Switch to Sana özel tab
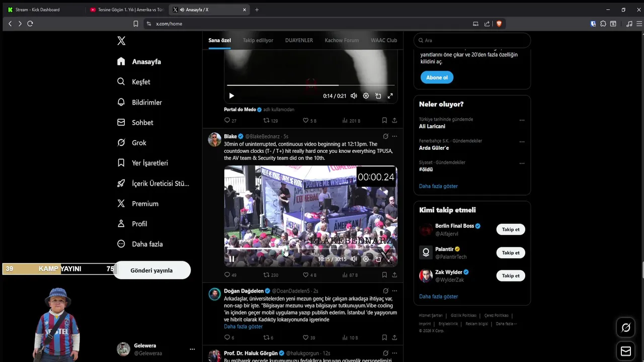644x362 pixels. (x=220, y=40)
